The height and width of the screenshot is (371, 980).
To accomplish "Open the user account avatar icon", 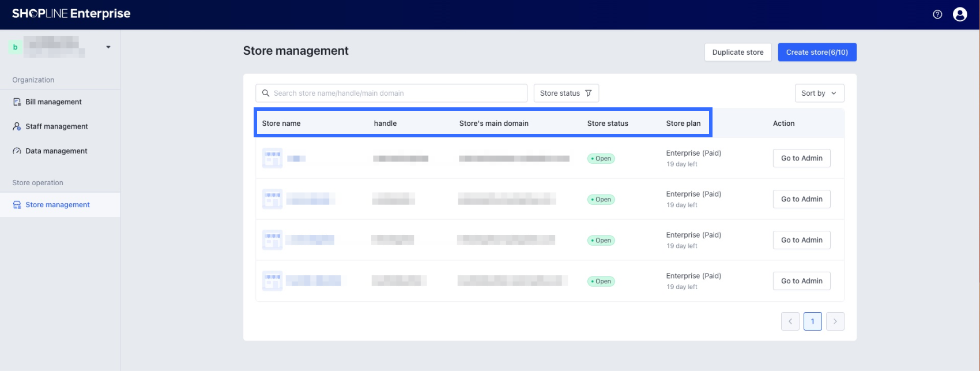I will point(960,14).
